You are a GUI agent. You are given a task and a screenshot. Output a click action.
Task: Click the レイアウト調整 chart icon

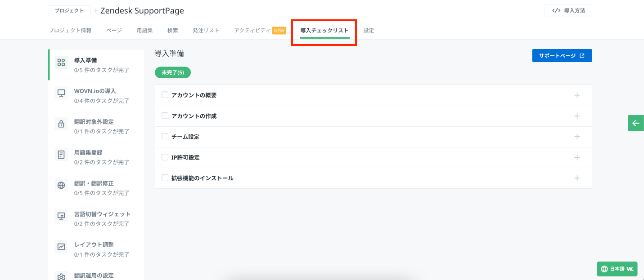[x=61, y=247]
